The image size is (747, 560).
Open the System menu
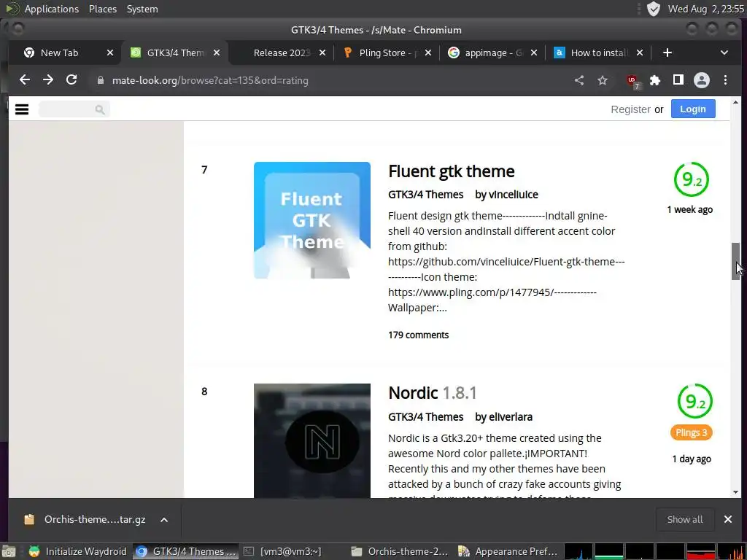(142, 9)
